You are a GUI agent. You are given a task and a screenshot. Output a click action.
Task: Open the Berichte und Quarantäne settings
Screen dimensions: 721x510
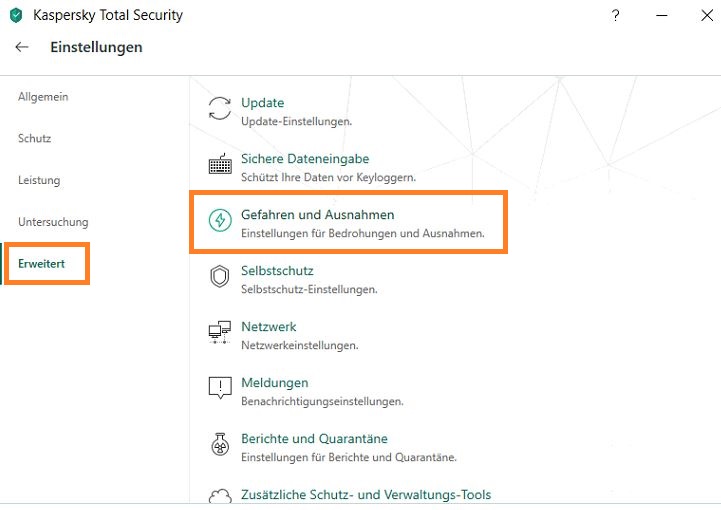(x=315, y=439)
